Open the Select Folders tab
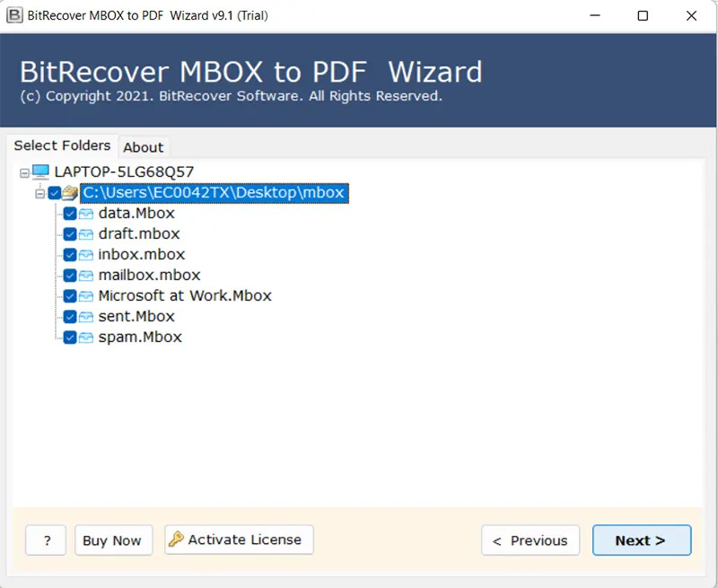This screenshot has height=588, width=718. click(x=63, y=145)
